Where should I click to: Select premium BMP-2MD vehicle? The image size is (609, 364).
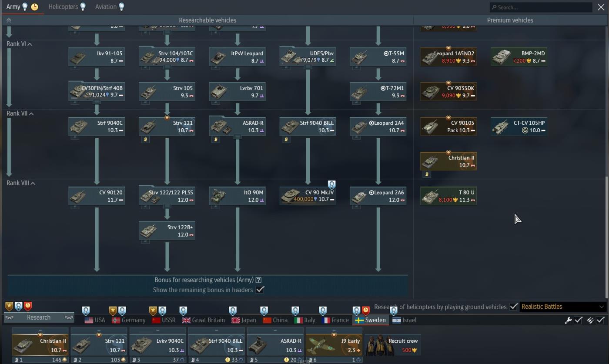[519, 57]
